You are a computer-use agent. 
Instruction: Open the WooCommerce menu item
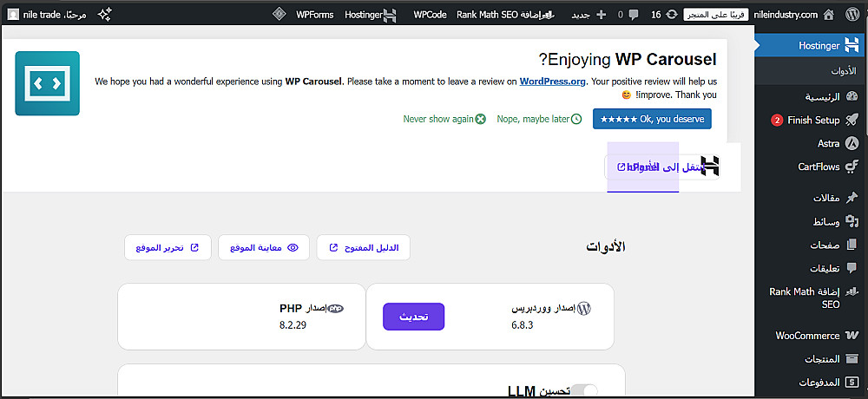click(807, 336)
